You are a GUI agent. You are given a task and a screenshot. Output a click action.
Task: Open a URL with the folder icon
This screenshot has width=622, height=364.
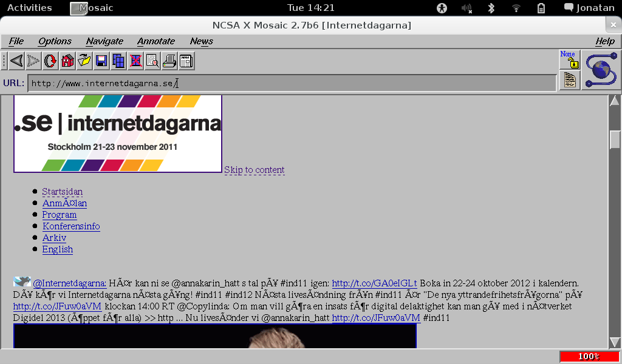pos(84,61)
